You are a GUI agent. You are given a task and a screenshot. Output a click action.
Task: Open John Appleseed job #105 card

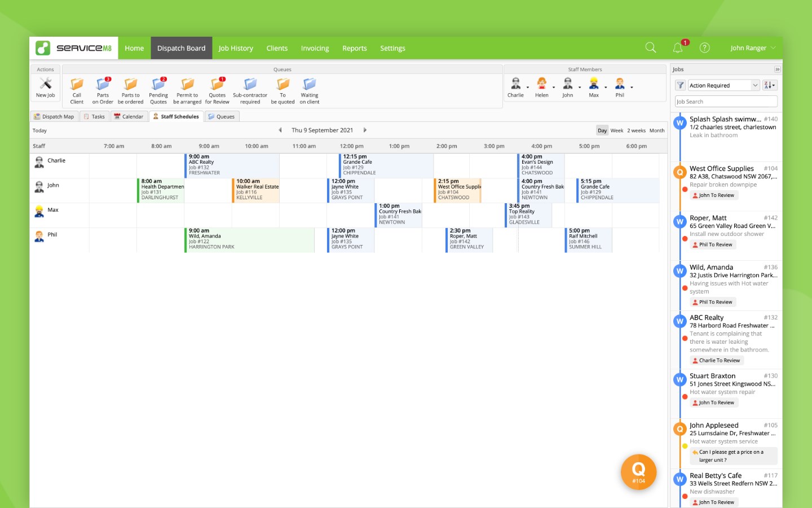(x=727, y=444)
